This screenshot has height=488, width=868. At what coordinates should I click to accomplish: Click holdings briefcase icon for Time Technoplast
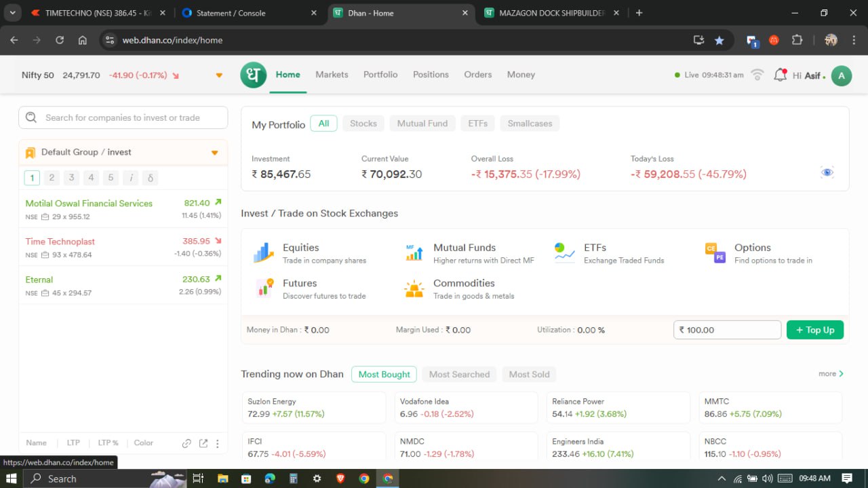point(45,255)
